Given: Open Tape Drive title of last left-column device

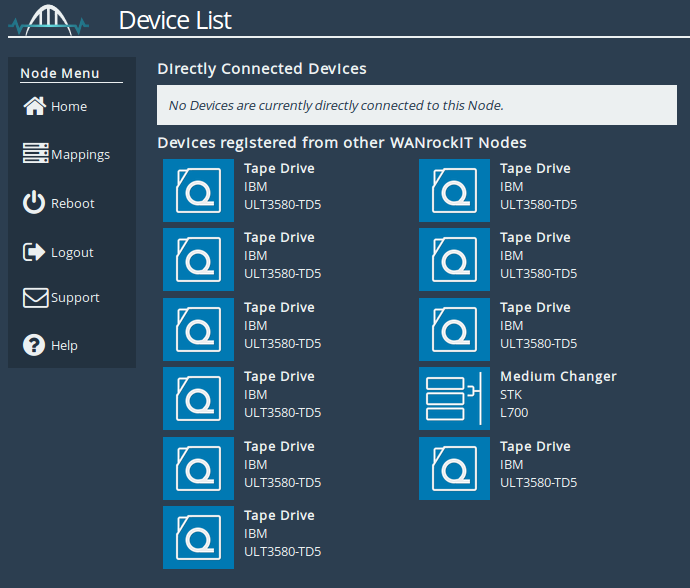Looking at the screenshot, I should coord(279,515).
